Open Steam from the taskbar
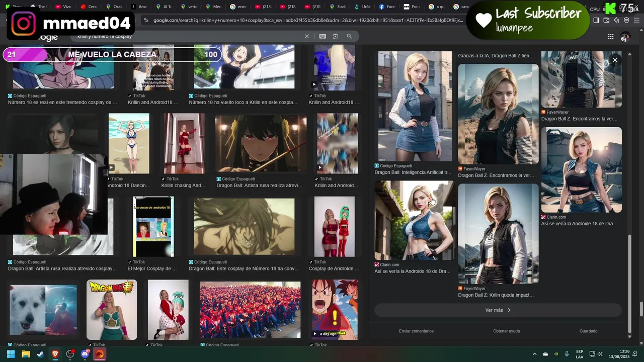The image size is (644, 362). (40, 354)
